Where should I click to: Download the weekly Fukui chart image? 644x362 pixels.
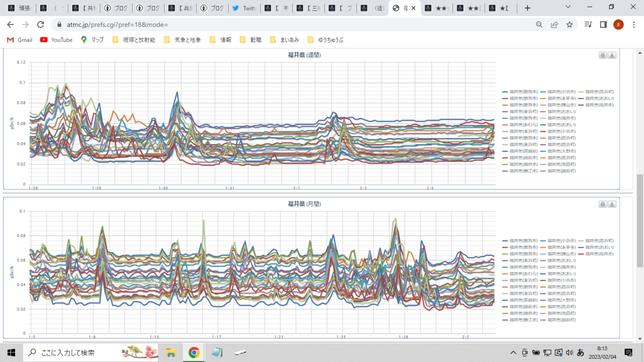tap(612, 55)
